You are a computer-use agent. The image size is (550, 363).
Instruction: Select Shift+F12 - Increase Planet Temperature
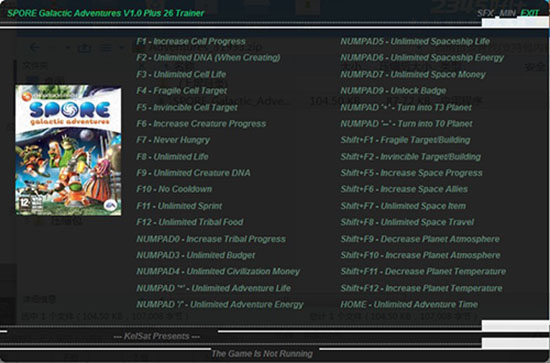pos(421,288)
